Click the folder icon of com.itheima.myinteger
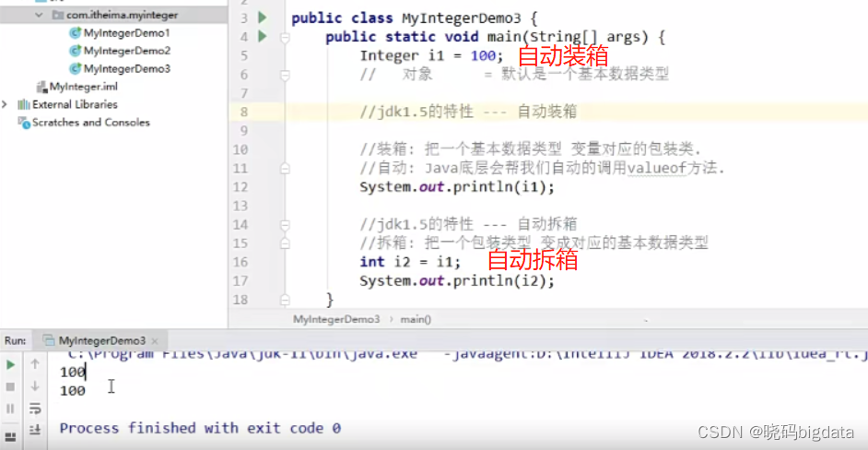 click(x=57, y=15)
